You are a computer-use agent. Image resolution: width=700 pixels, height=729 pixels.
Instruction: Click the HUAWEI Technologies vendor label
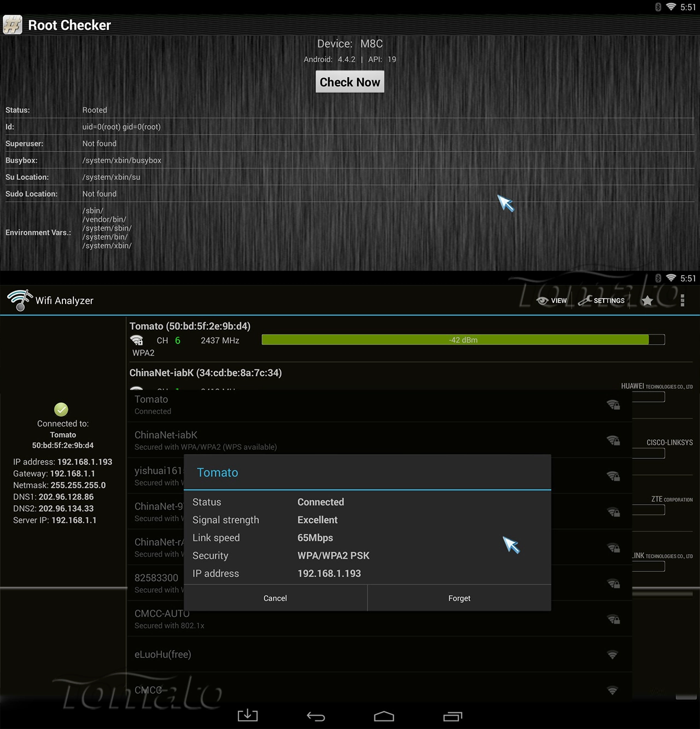point(657,386)
